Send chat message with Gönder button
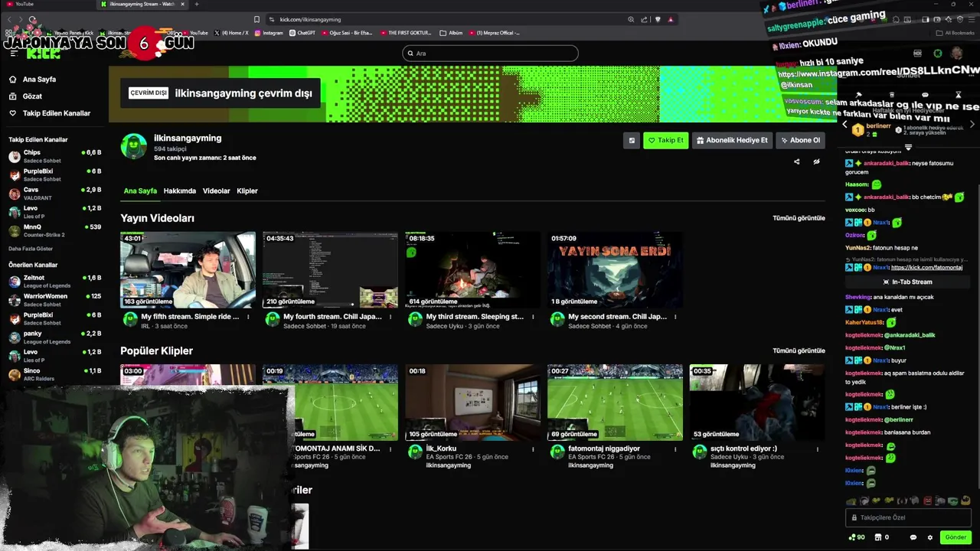Screen dimensions: 980x551 point(955,537)
